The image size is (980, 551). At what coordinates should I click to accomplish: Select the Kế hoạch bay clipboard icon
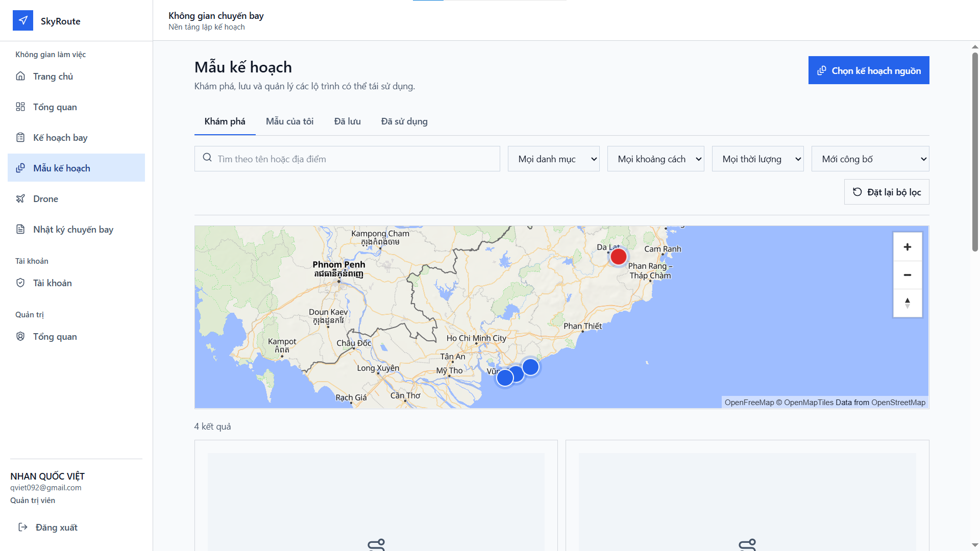pos(20,137)
